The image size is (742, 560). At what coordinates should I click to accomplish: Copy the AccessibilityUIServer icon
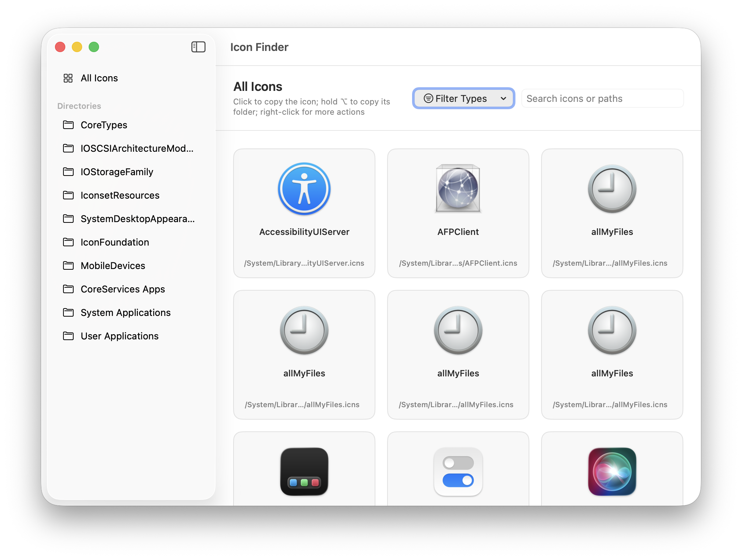(x=304, y=189)
